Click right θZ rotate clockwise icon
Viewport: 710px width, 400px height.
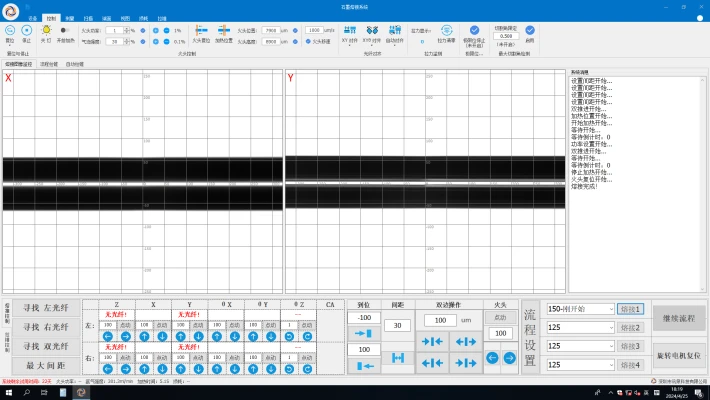308,368
